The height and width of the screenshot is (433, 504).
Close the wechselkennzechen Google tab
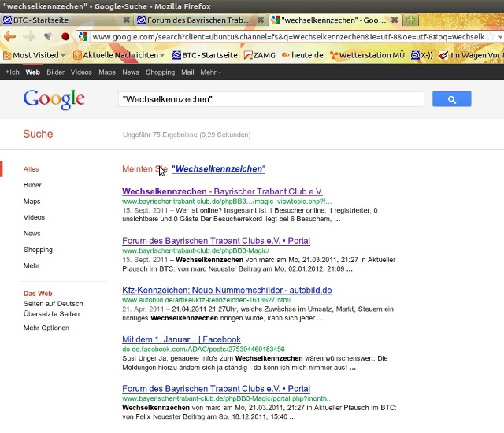395,20
